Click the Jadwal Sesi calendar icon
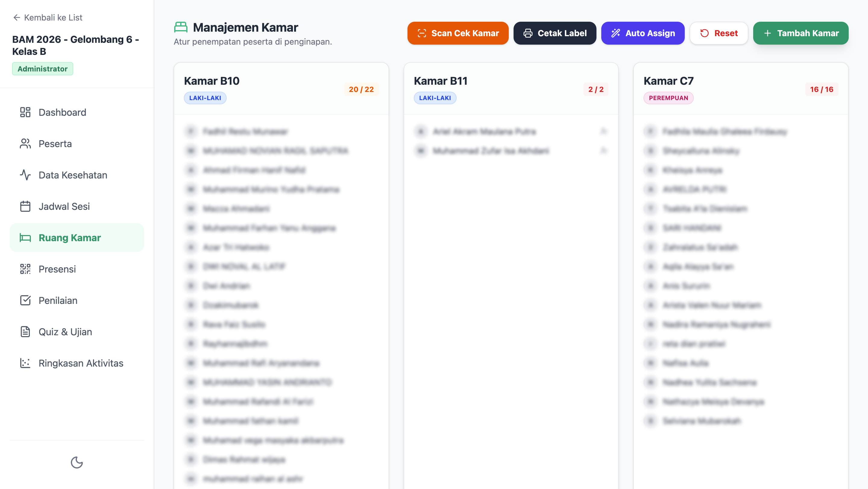The height and width of the screenshot is (489, 868). (25, 206)
